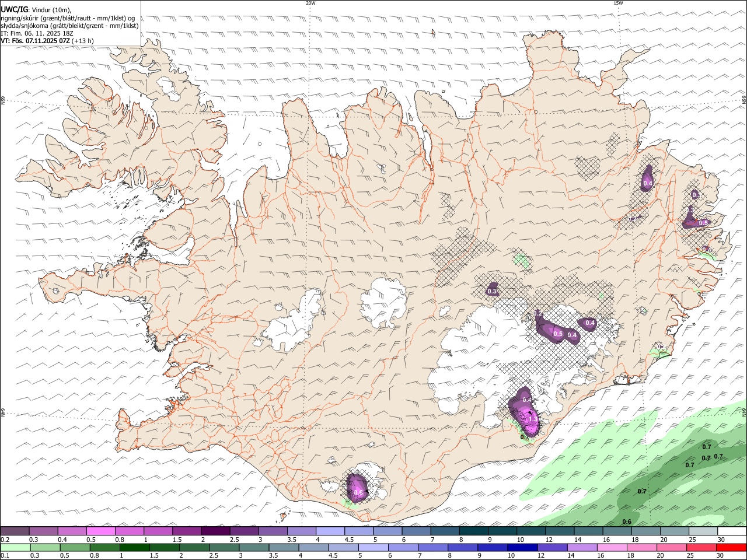Click the red rain swatch between 25 and 30
The height and width of the screenshot is (560, 747).
tap(701, 547)
